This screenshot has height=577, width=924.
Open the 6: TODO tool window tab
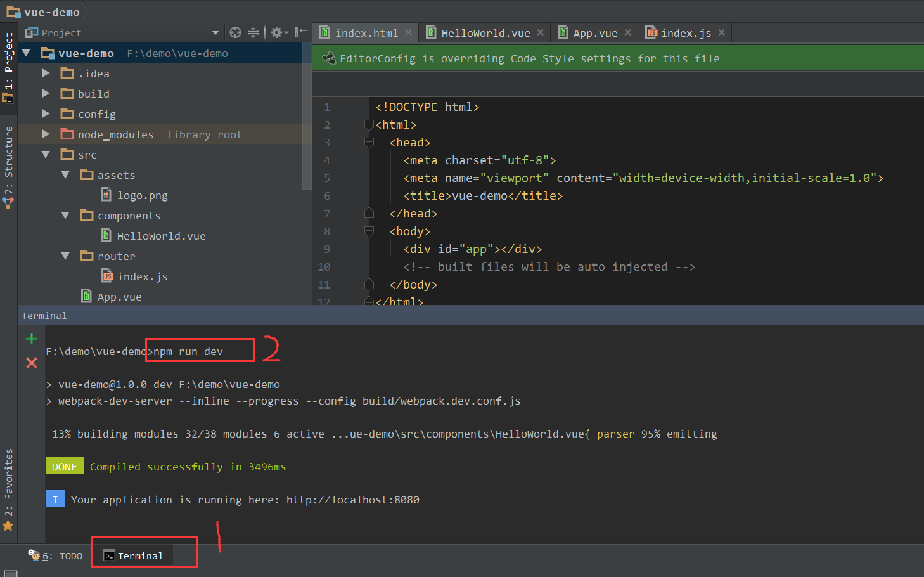pos(55,556)
